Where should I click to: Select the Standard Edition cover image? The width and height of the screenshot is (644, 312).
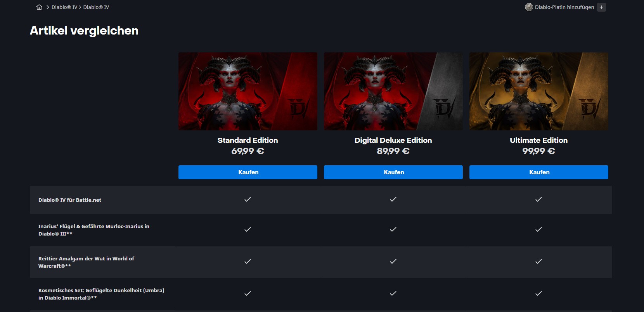coord(248,92)
